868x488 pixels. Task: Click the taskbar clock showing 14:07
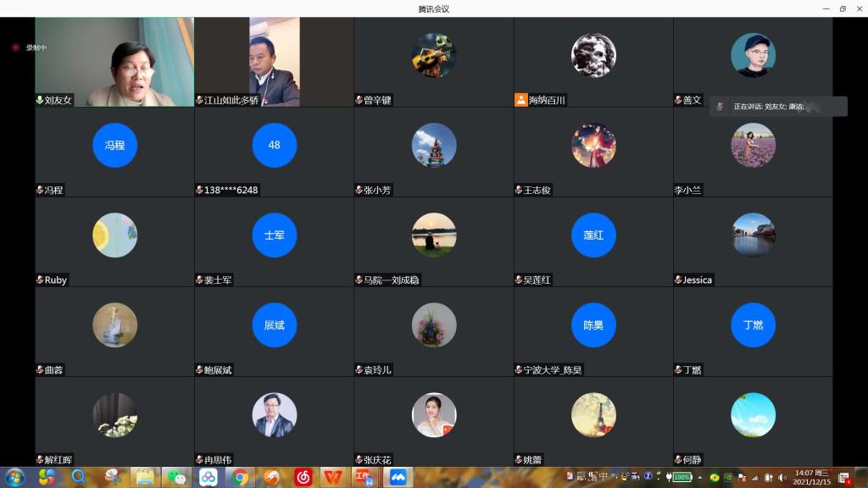pyautogui.click(x=811, y=477)
